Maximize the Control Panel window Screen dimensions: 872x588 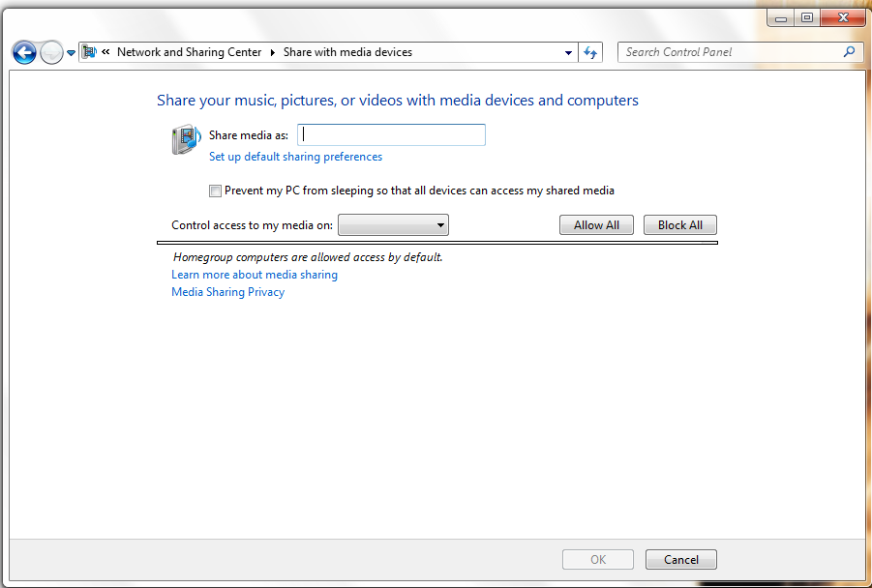point(807,18)
